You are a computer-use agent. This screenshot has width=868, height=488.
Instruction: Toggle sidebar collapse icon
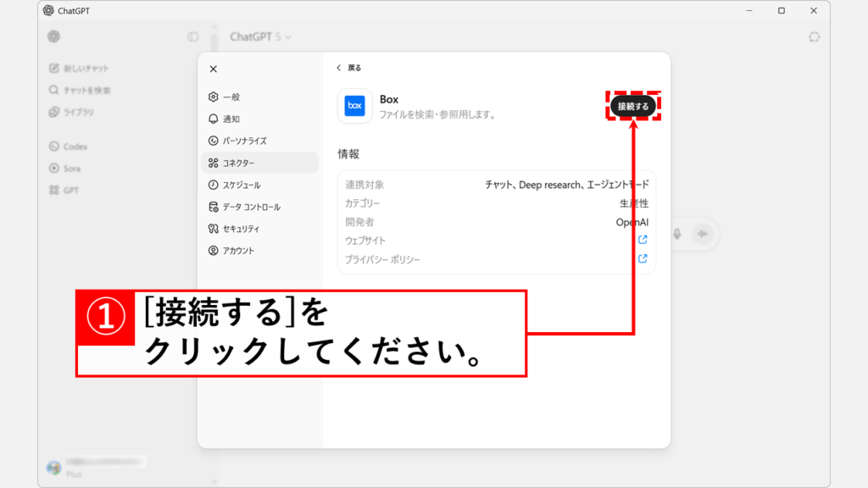click(192, 37)
